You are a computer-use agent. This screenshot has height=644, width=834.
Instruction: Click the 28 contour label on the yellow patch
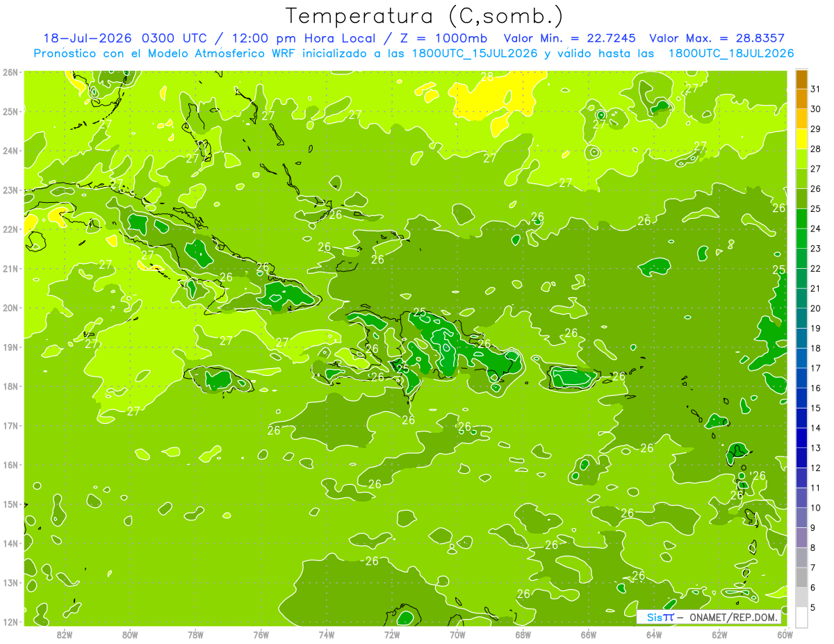point(487,77)
